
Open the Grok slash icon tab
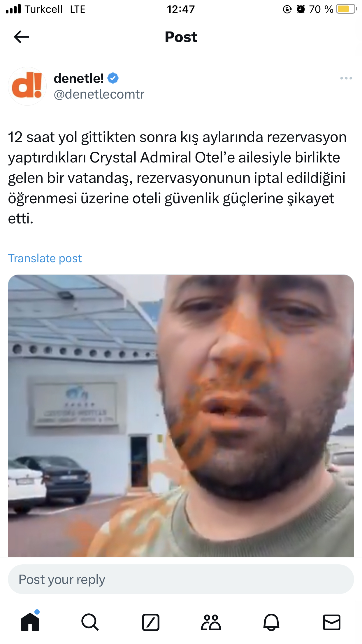point(150,622)
